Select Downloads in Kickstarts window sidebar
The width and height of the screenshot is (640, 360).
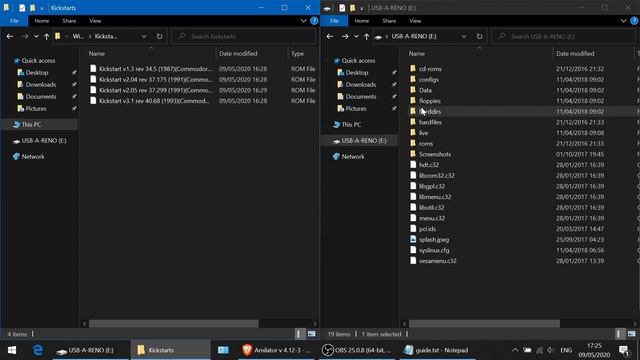[41, 84]
